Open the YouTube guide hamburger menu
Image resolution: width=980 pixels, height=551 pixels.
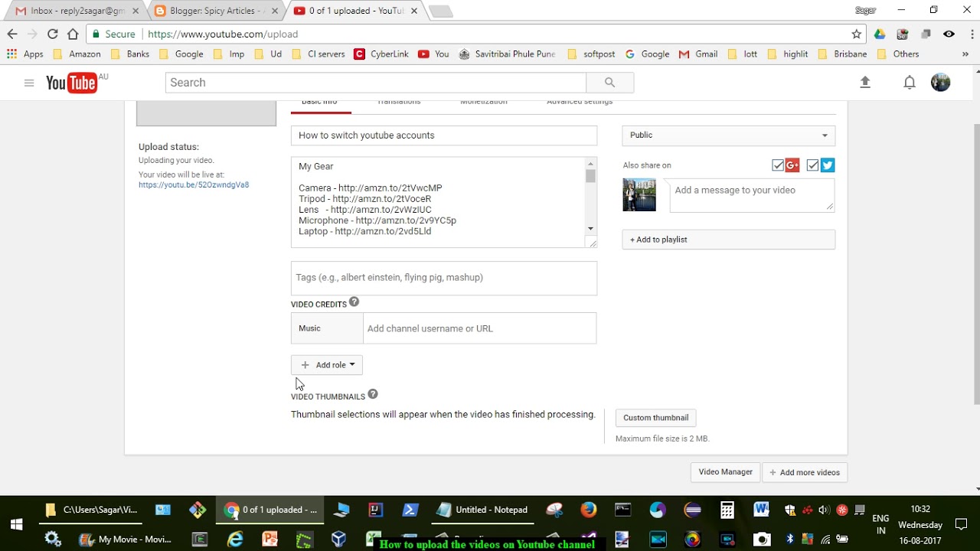pos(29,83)
